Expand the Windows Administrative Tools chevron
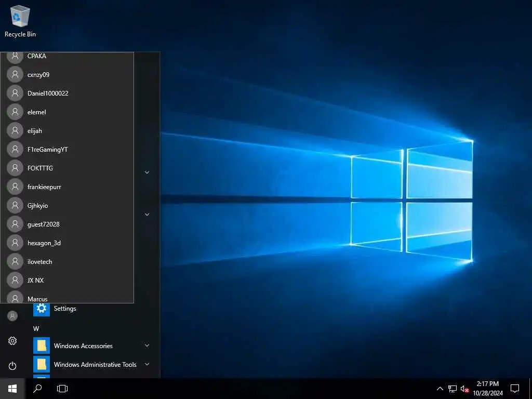This screenshot has width=532, height=399. point(147,364)
